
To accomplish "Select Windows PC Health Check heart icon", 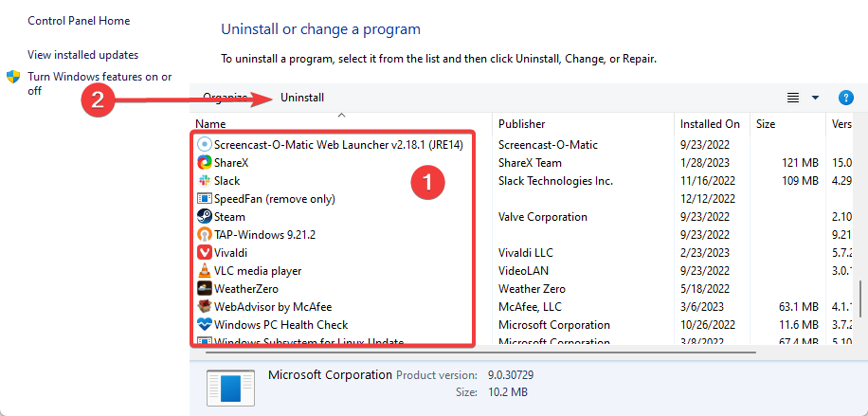I will pos(205,325).
